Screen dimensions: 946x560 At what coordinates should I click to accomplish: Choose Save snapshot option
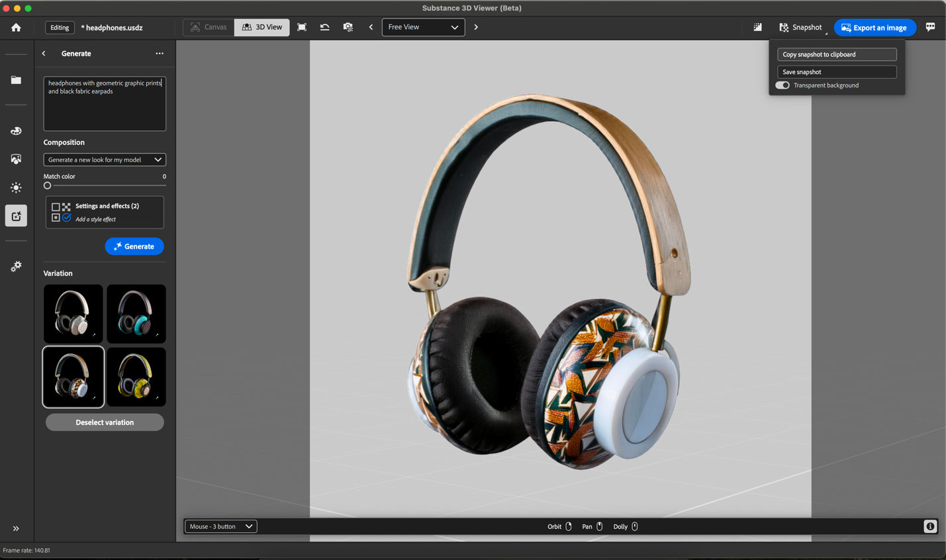pos(837,71)
